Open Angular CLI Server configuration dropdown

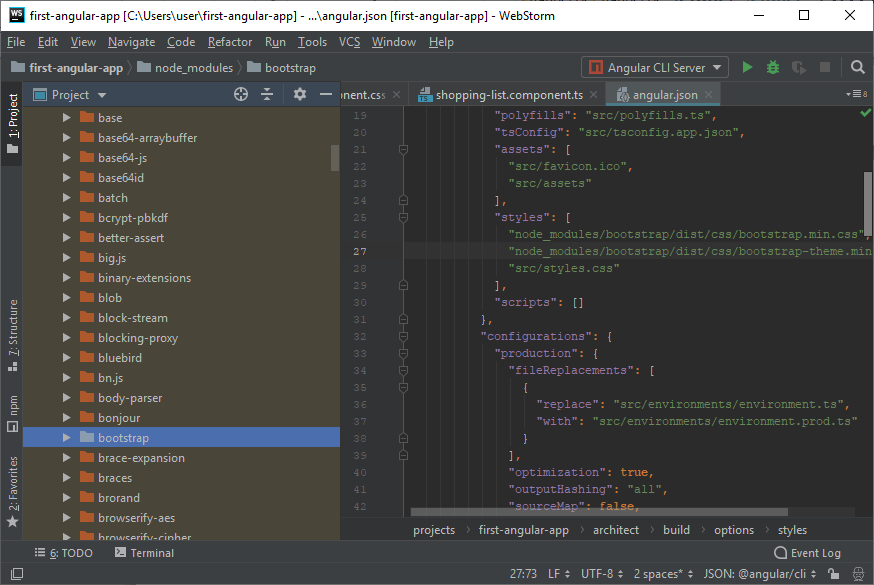click(656, 68)
